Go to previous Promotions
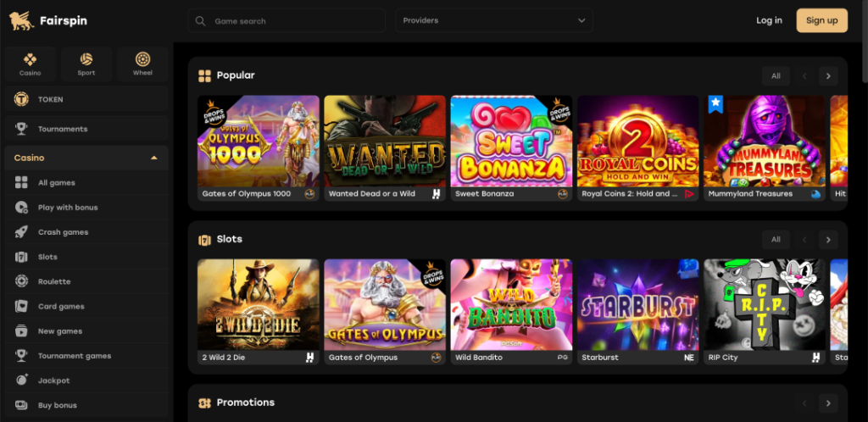The image size is (868, 422). coord(804,403)
